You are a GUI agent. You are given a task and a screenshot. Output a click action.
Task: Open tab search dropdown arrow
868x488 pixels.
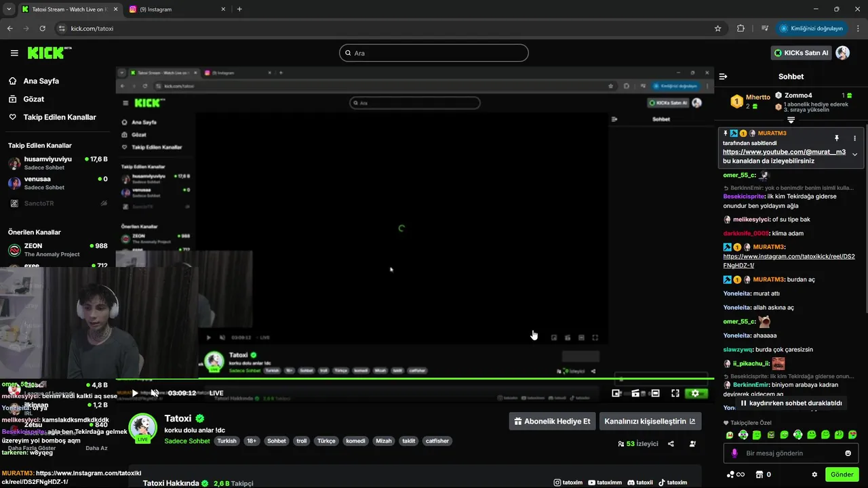coord(9,9)
